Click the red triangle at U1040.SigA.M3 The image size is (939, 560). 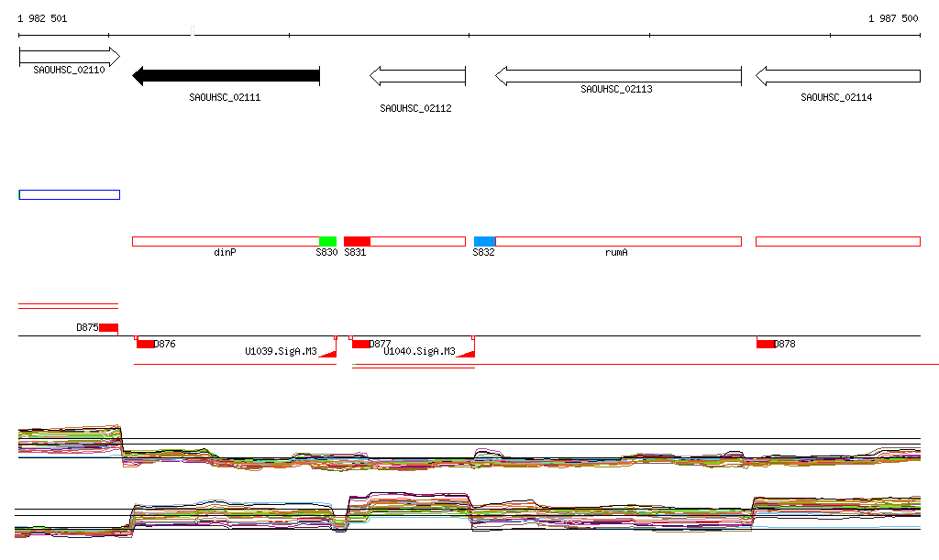point(467,354)
